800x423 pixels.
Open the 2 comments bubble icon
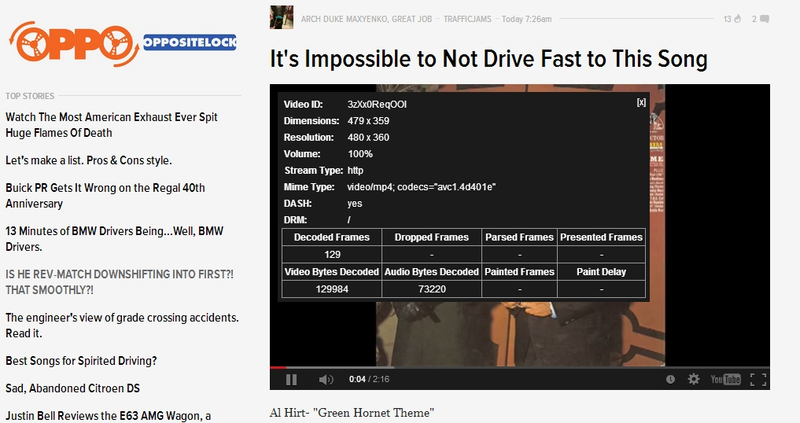coord(760,19)
